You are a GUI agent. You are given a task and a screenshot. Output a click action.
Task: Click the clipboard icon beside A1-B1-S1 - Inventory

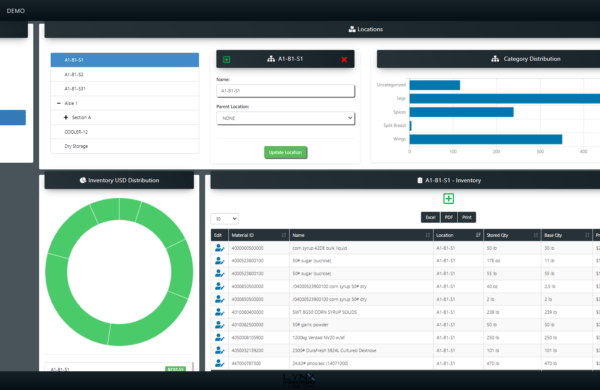tap(420, 180)
